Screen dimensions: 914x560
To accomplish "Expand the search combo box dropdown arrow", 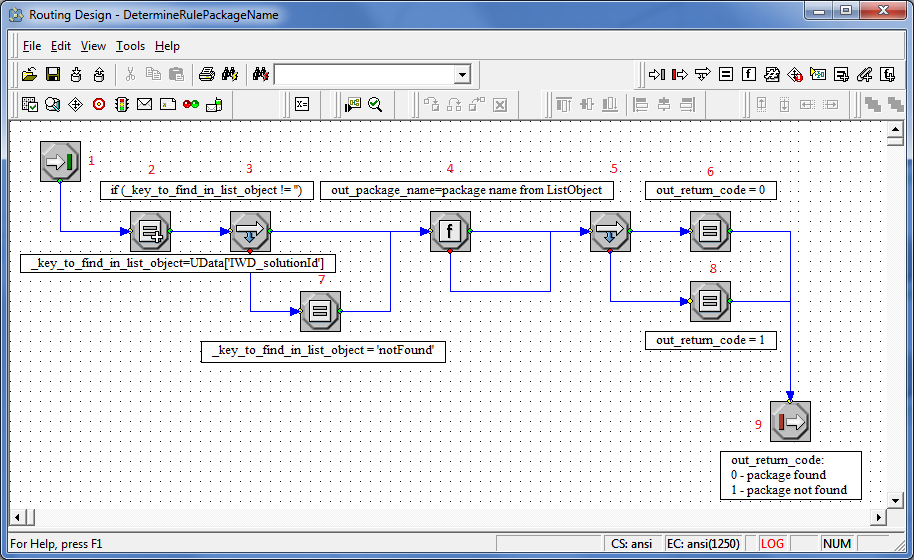I will point(461,75).
